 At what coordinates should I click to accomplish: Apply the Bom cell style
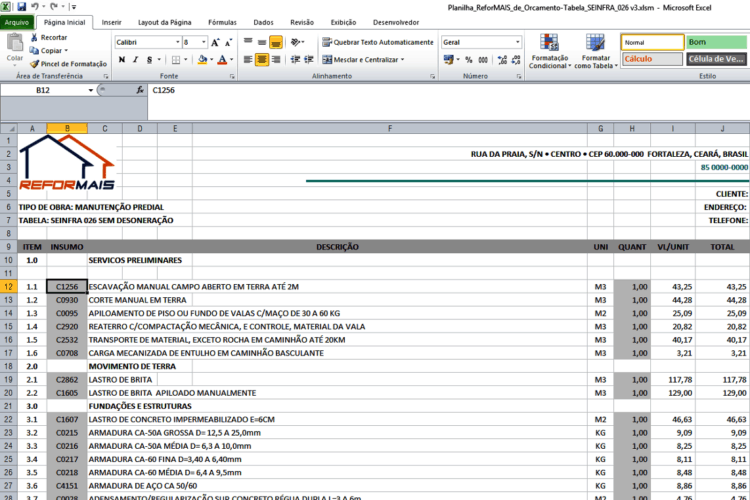click(x=715, y=42)
